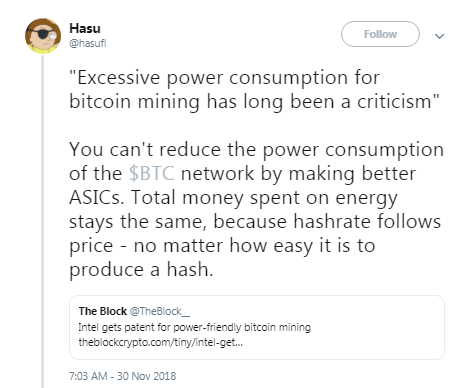Click the paragraph beginning "You can't reduce"
The height and width of the screenshot is (388, 473).
256,209
